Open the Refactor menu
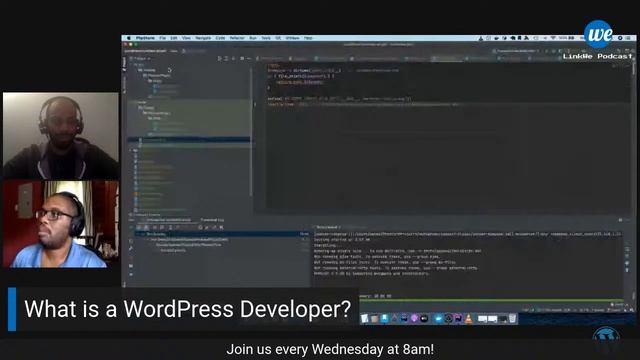 [237, 38]
